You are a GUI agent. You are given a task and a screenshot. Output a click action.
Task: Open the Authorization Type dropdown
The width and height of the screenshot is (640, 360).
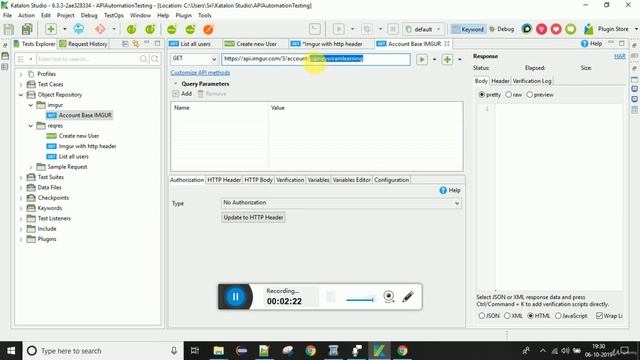(341, 203)
